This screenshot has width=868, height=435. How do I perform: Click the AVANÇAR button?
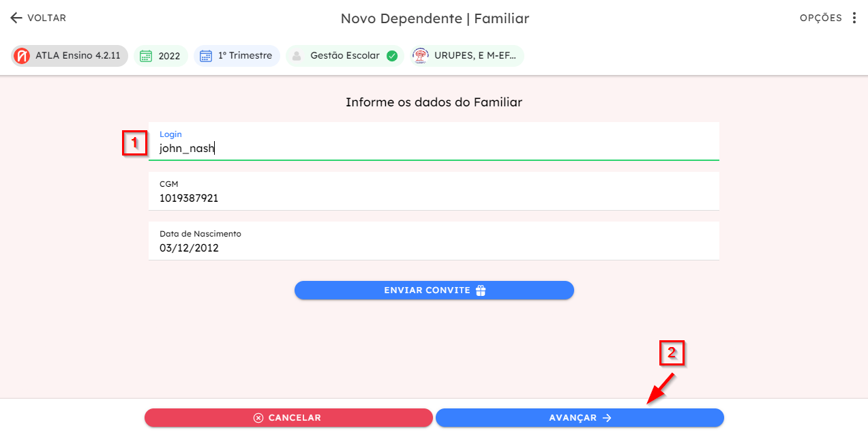580,418
